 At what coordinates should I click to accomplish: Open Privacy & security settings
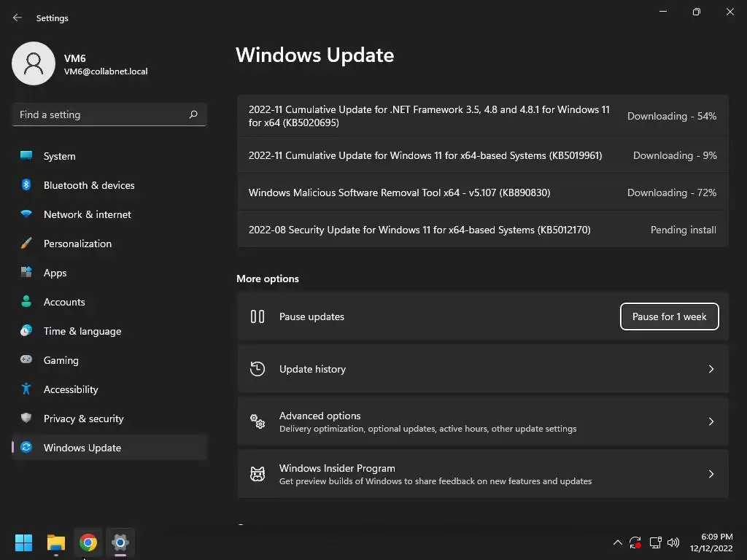109,419
